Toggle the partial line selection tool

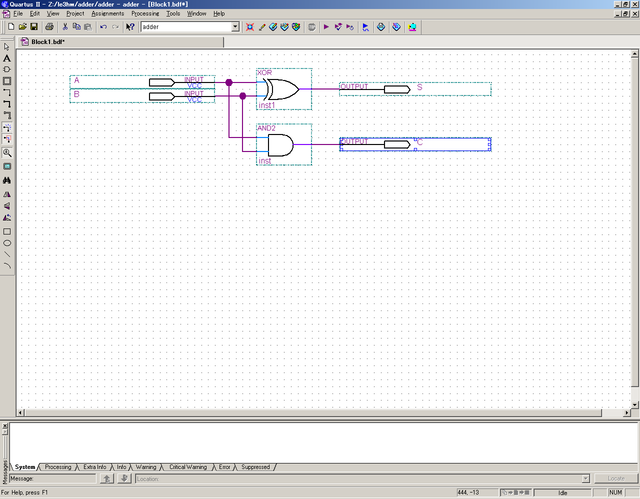click(x=7, y=139)
